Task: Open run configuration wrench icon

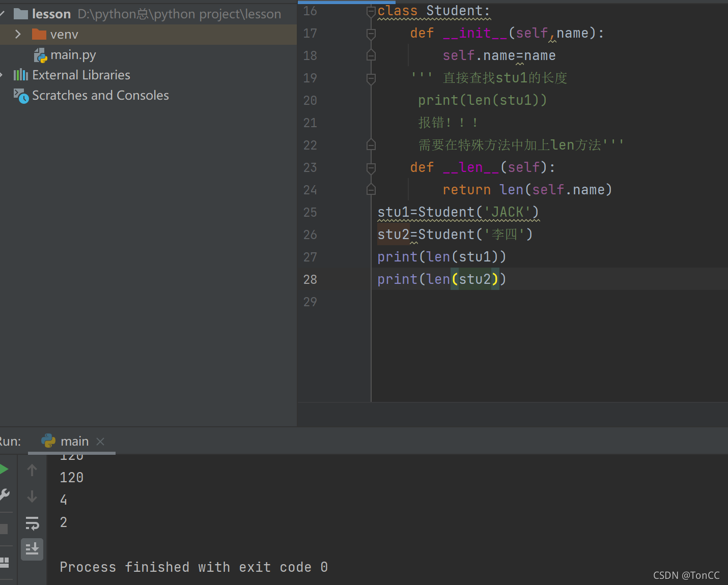Action: click(5, 494)
